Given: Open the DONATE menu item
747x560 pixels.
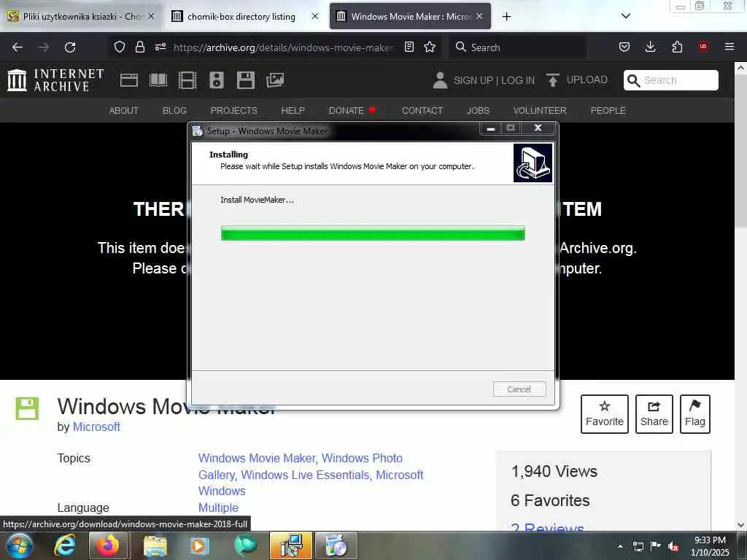Looking at the screenshot, I should pos(352,111).
